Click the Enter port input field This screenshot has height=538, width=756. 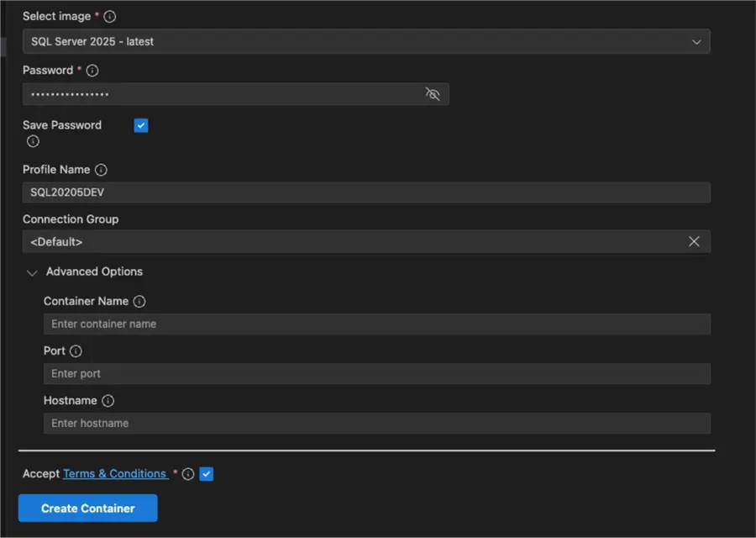pyautogui.click(x=376, y=373)
